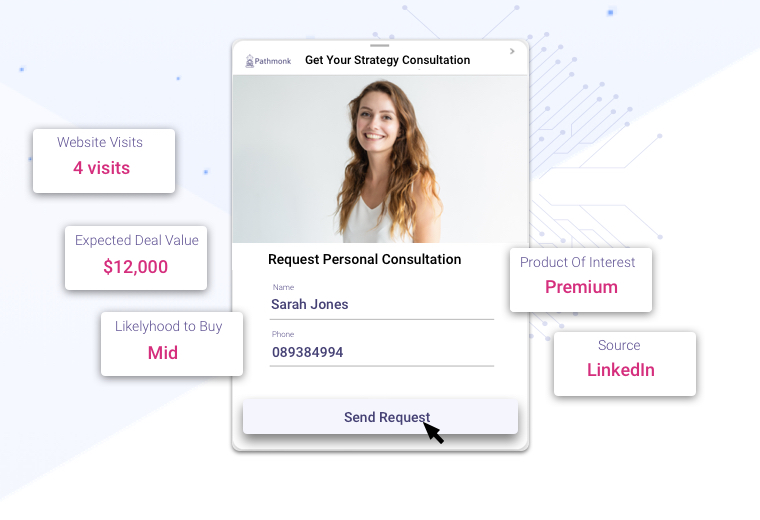The height and width of the screenshot is (520, 760).
Task: Click the 4 visits value text
Action: tap(102, 168)
